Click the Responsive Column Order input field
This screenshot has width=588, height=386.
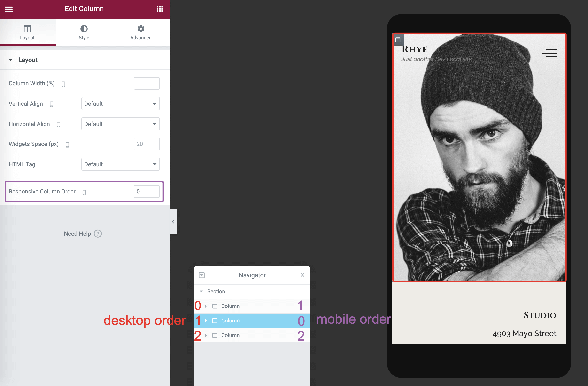pos(147,192)
